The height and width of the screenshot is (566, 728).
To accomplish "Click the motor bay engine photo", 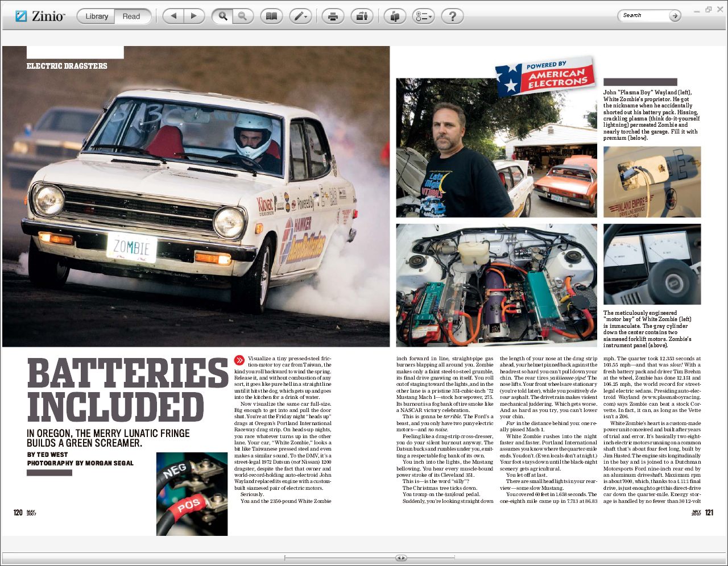I will [x=496, y=284].
